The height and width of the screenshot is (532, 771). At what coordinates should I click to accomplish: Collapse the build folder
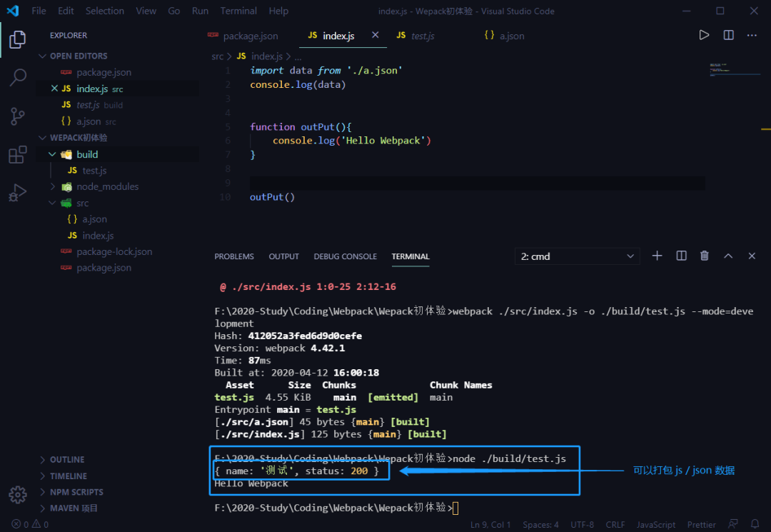[86, 154]
